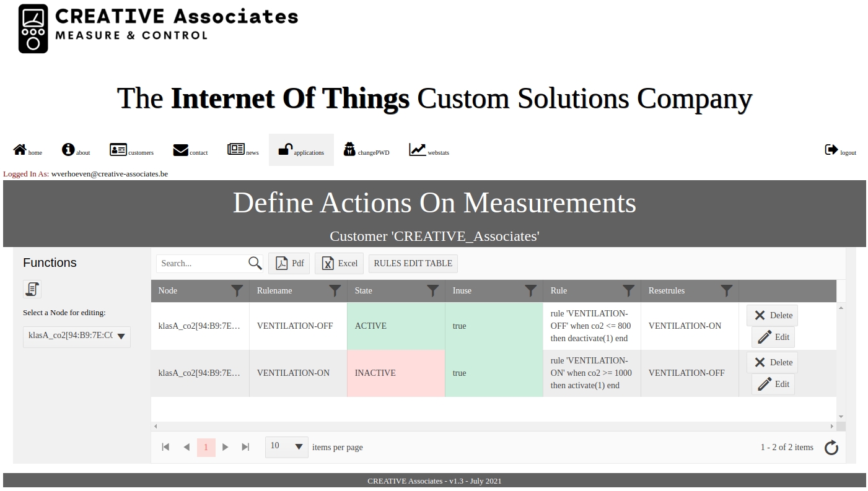Image resolution: width=868 pixels, height=491 pixels.
Task: Click the RULES EDIT TABLE button
Action: (x=413, y=263)
